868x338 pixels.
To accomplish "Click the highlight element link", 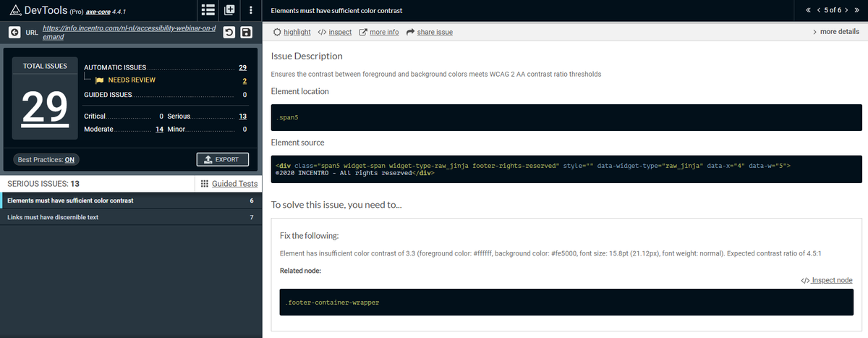I will click(x=292, y=32).
